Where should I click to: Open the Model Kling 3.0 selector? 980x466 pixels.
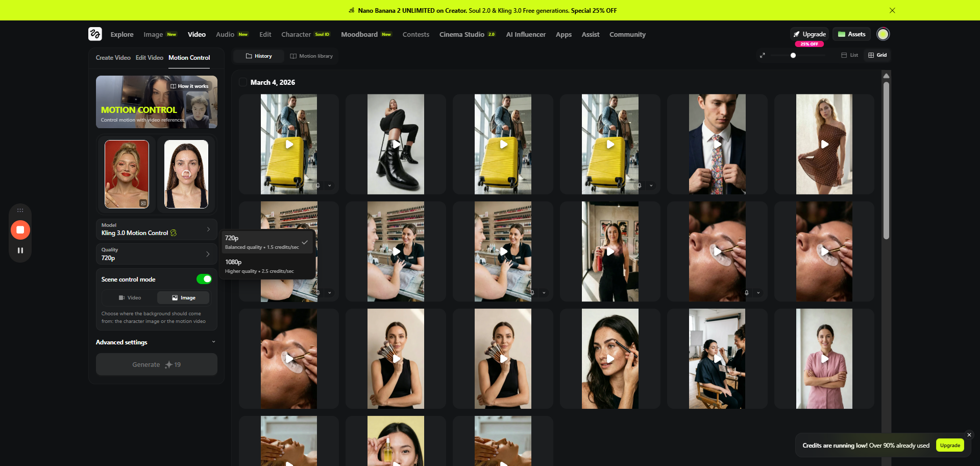click(x=156, y=229)
